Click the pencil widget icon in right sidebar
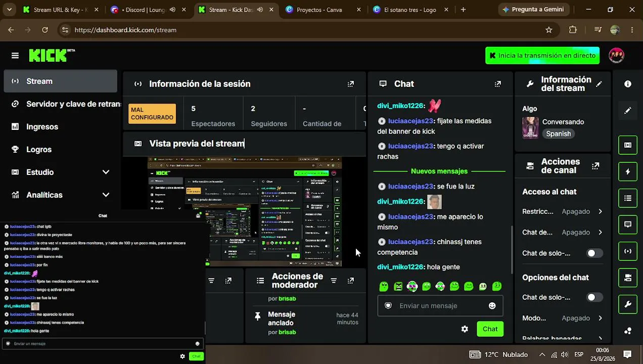 click(x=628, y=110)
